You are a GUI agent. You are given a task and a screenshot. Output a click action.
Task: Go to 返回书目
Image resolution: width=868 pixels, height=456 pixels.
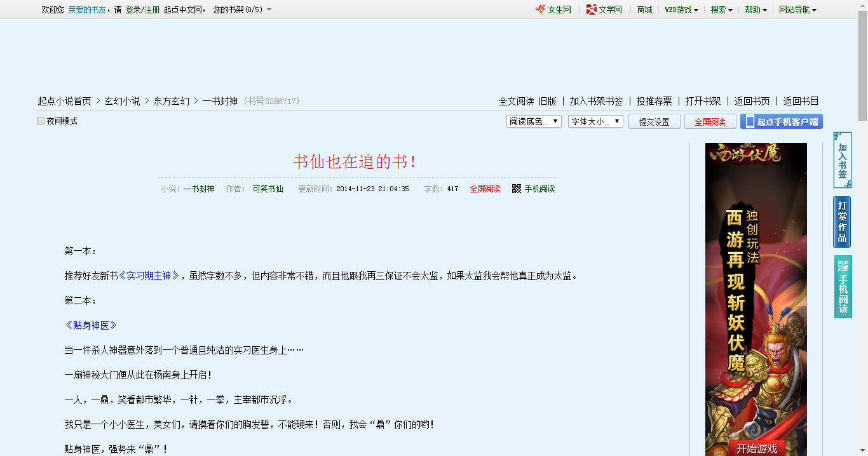click(801, 101)
